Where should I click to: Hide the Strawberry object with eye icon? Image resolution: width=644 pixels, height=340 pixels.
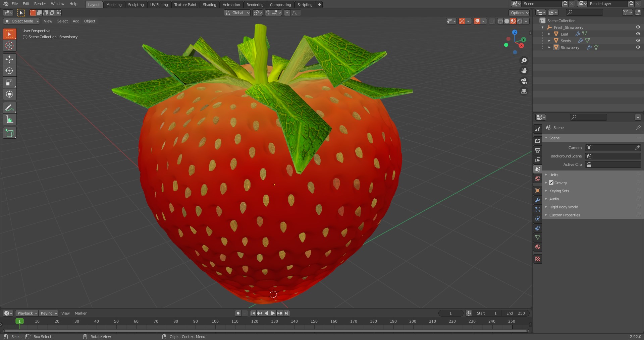click(638, 47)
